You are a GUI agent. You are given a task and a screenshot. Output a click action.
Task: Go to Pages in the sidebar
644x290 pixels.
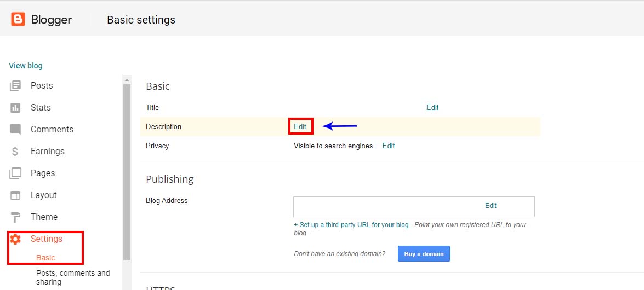coord(43,173)
